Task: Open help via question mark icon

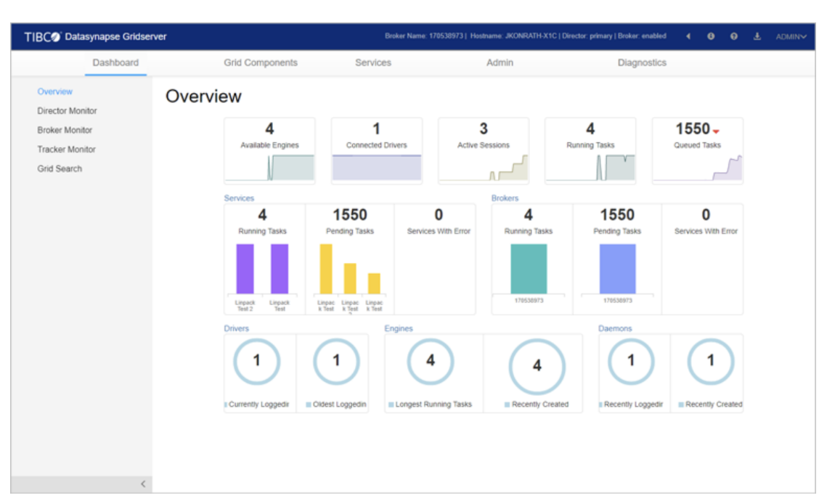Action: 733,37
